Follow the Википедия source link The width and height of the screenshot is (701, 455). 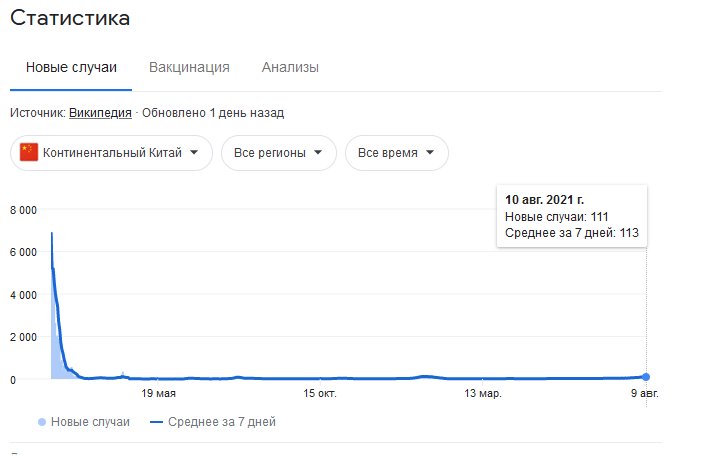click(100, 113)
